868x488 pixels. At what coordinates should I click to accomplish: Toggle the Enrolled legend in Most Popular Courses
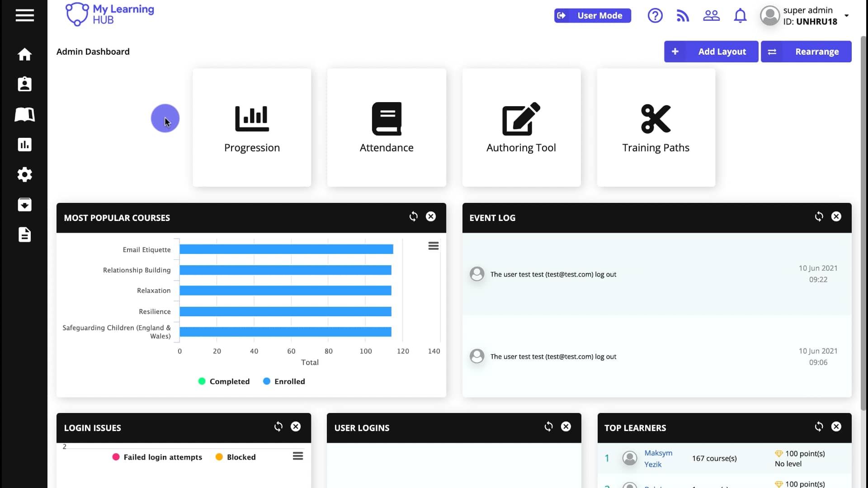pyautogui.click(x=283, y=381)
